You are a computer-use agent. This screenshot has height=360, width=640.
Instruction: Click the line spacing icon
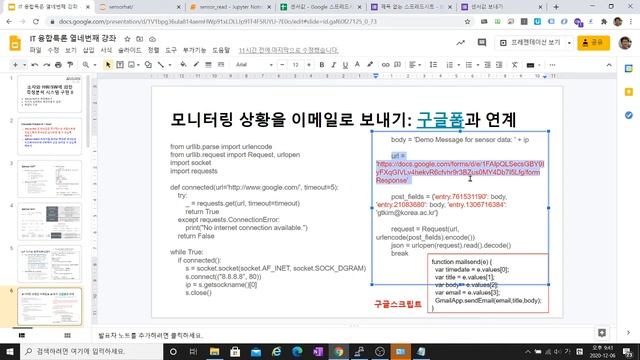[x=433, y=65]
